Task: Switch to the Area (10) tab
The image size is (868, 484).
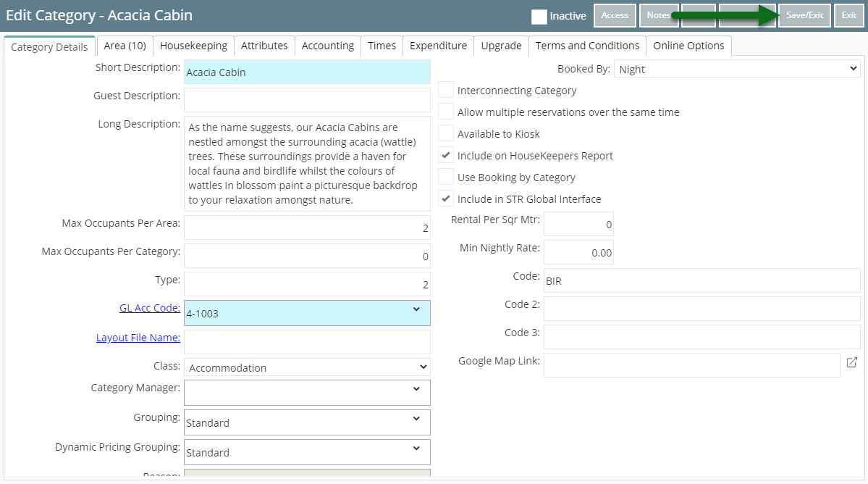Action: [125, 46]
